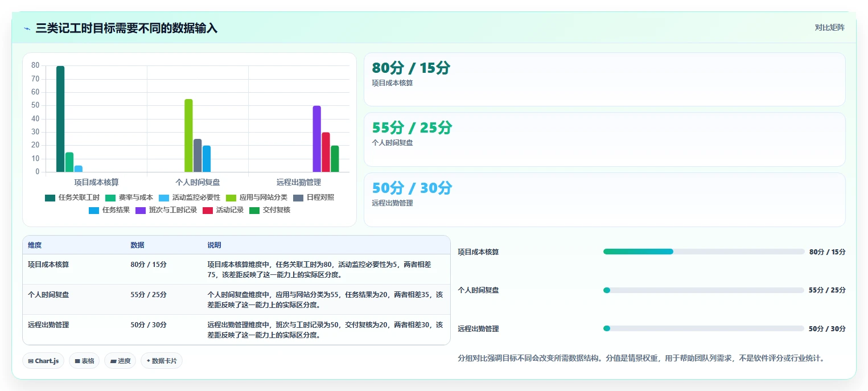Toggle the 费率与成本 legend item
The image size is (868, 391).
pos(129,197)
